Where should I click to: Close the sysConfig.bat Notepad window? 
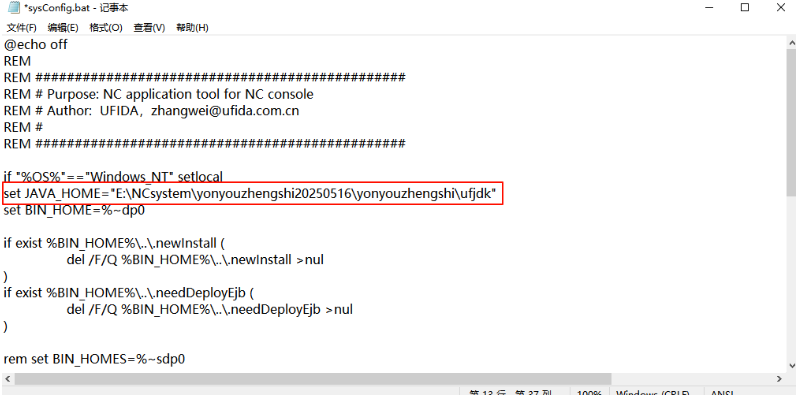[x=781, y=8]
